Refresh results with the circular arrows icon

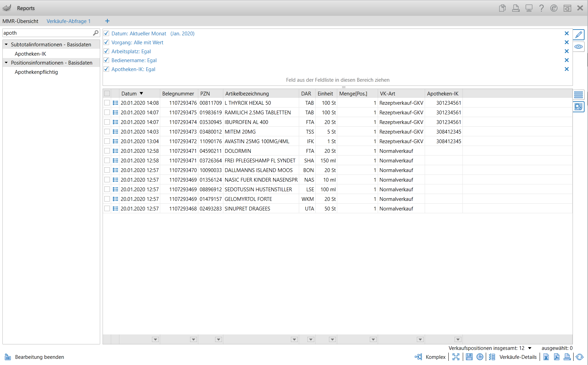579,357
